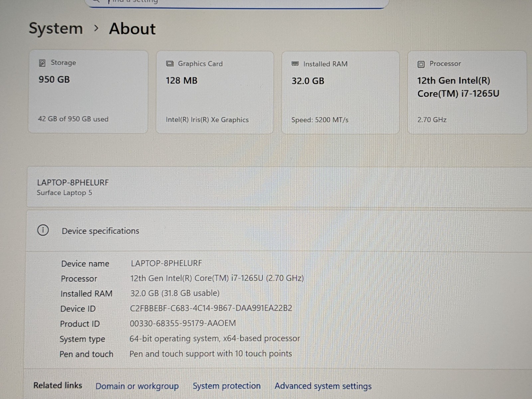Click the Installed RAM chip icon
532x399 pixels.
tap(295, 64)
